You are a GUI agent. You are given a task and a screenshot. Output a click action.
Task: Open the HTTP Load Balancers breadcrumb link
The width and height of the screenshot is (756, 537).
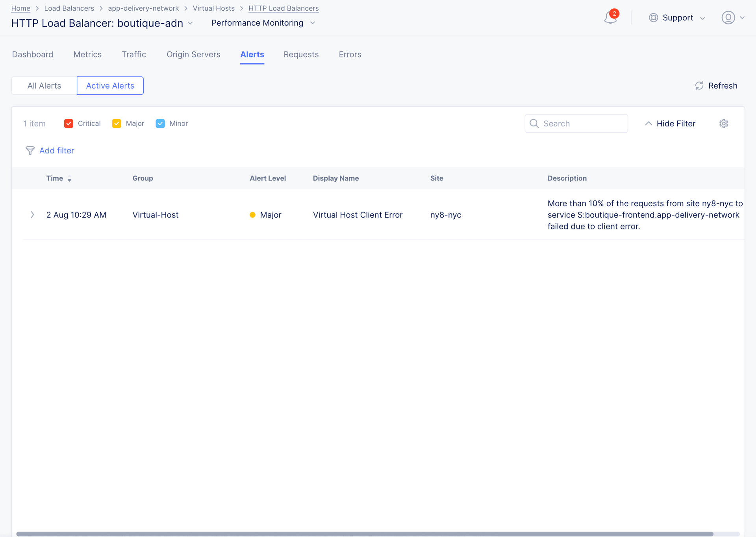click(283, 8)
